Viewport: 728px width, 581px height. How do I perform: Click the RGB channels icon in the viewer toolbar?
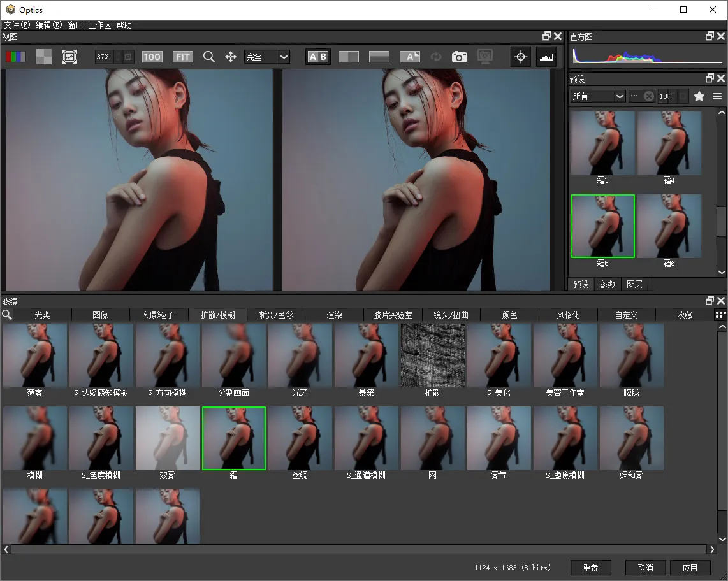click(x=16, y=57)
